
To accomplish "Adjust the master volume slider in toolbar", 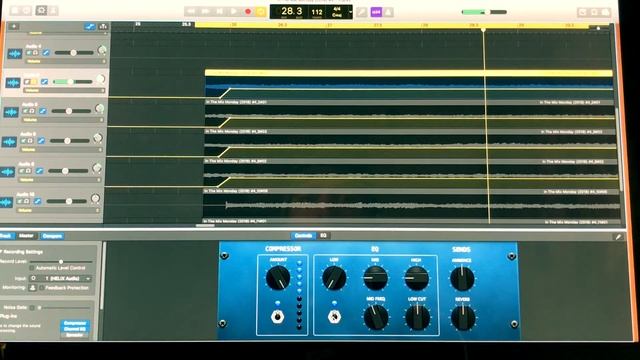I will pyautogui.click(x=484, y=12).
